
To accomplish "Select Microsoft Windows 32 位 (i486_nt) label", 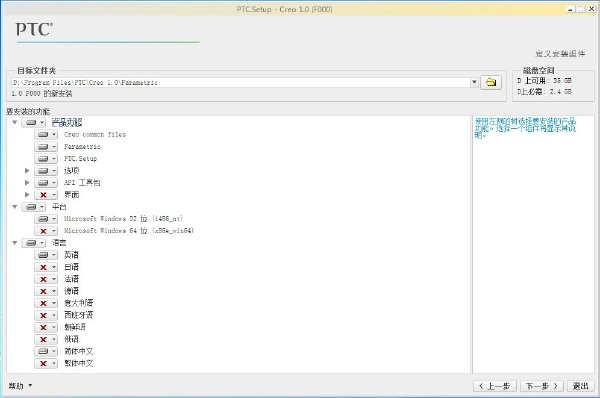I will 124,219.
